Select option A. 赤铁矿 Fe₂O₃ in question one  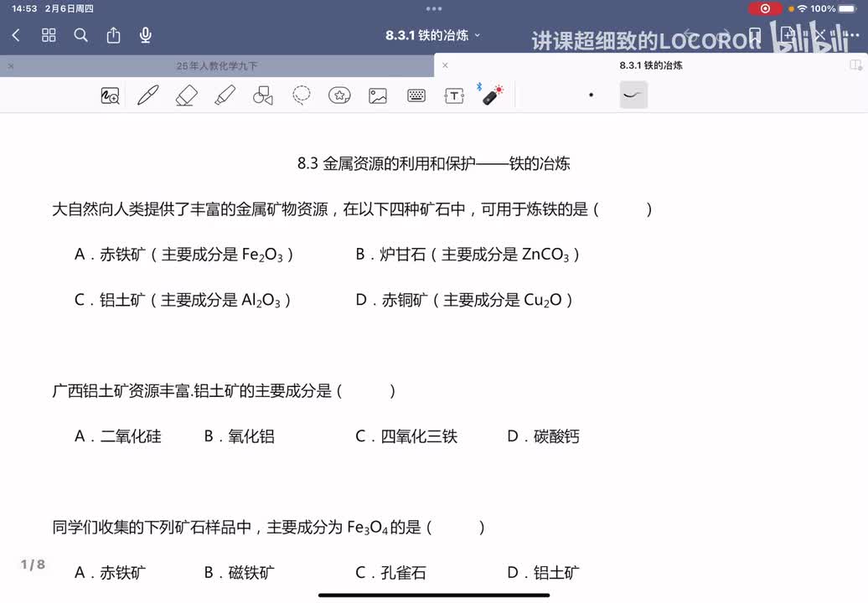(x=183, y=255)
